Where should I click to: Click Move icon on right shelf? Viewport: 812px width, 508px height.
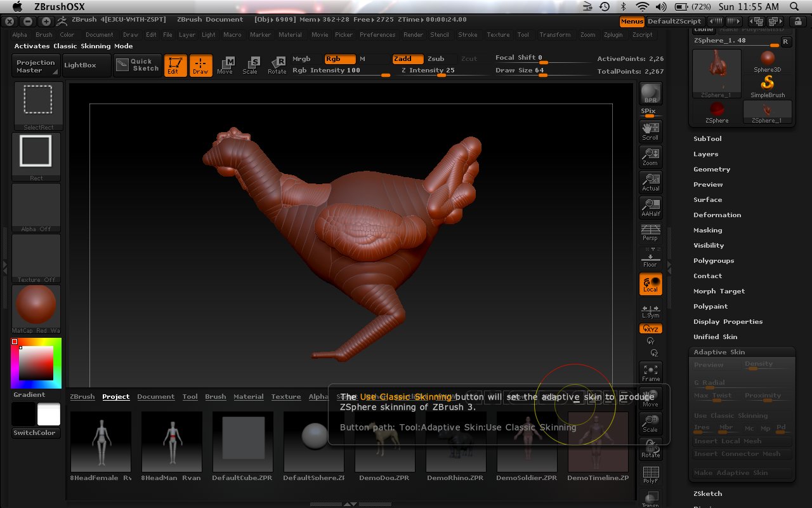(651, 398)
